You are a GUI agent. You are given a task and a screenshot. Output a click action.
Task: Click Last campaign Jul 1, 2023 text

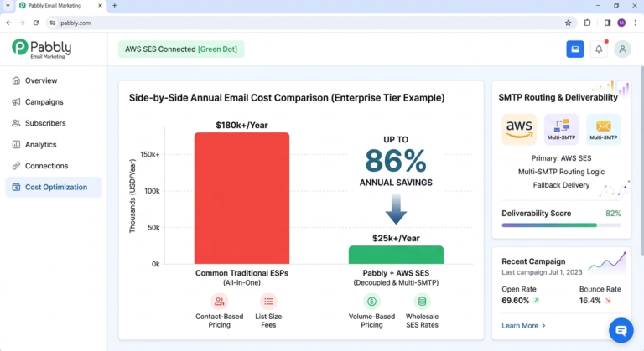coord(542,272)
